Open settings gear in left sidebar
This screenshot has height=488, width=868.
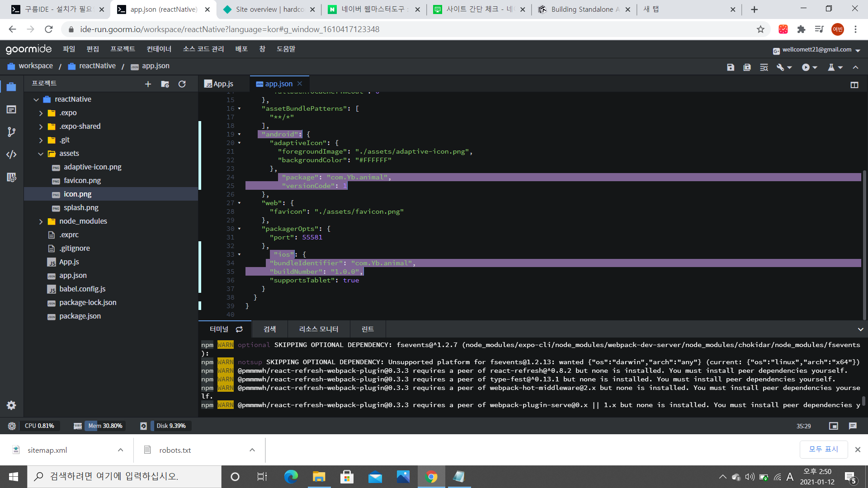pyautogui.click(x=12, y=405)
